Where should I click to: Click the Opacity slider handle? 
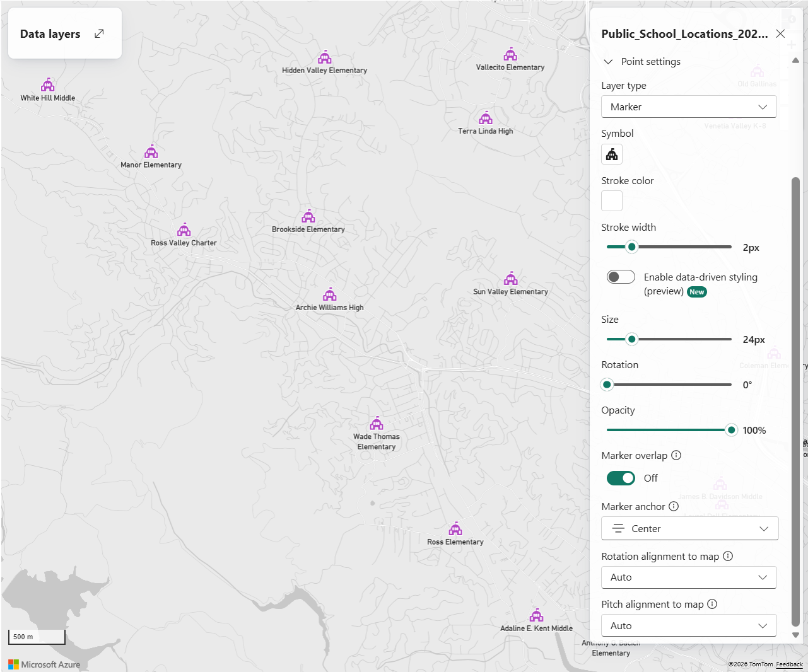click(x=731, y=431)
